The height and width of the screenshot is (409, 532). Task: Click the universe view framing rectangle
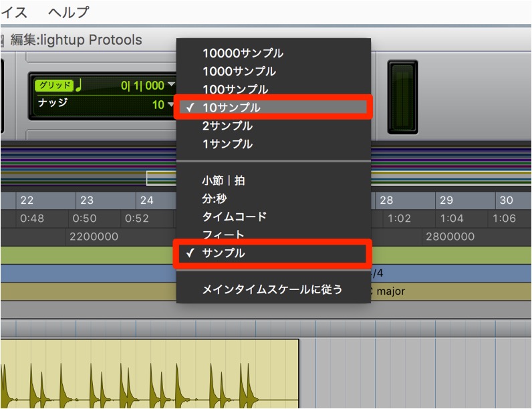pyautogui.click(x=162, y=178)
